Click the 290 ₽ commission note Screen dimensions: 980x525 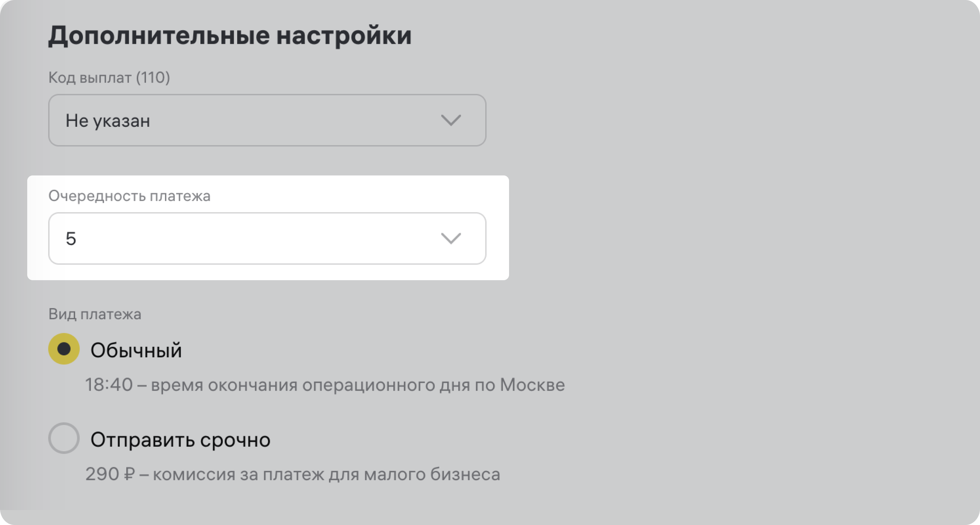(292, 474)
